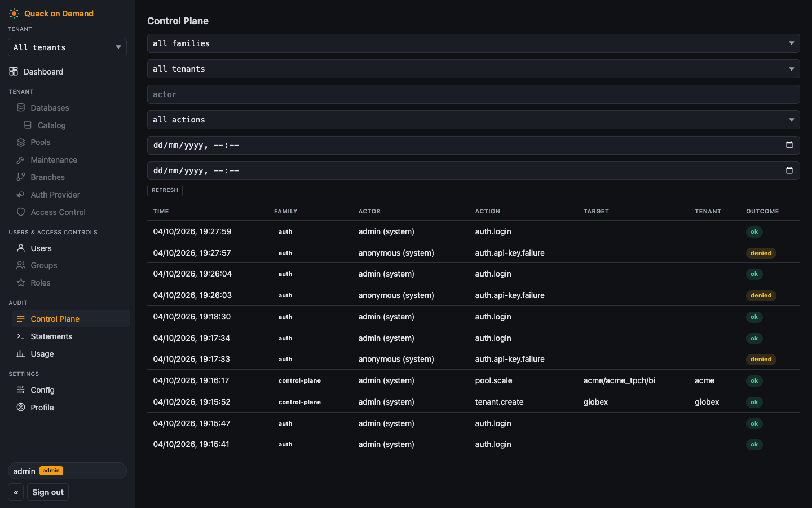Click the Auth Provider key icon
Viewport: 812px width, 508px height.
tap(21, 195)
